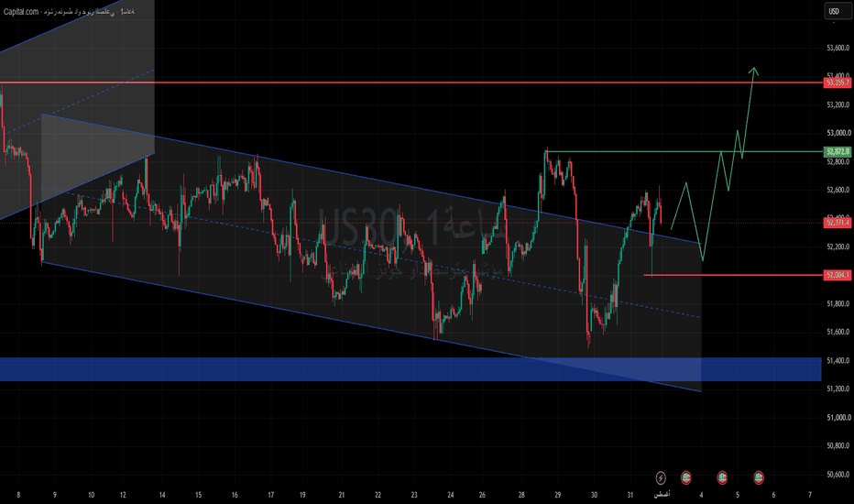Viewport: 854px width, 504px height.
Task: Select the red 53,355.7 price label
Action: pyautogui.click(x=838, y=82)
